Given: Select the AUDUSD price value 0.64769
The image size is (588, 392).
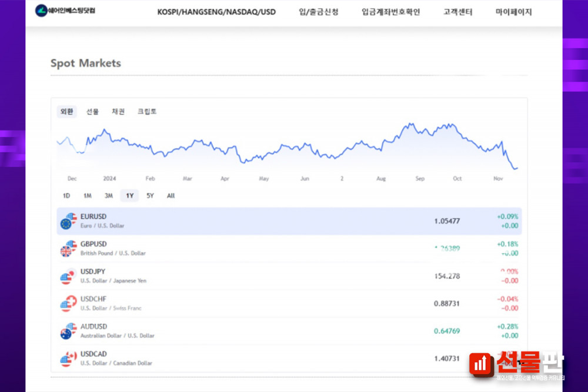Looking at the screenshot, I should click(447, 331).
